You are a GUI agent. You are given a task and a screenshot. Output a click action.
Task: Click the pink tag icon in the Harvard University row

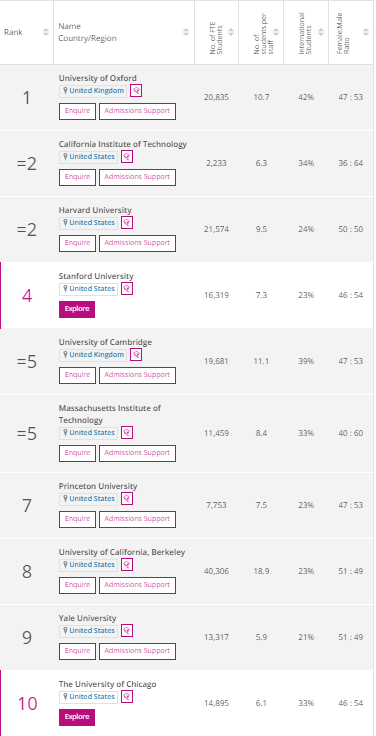(127, 222)
